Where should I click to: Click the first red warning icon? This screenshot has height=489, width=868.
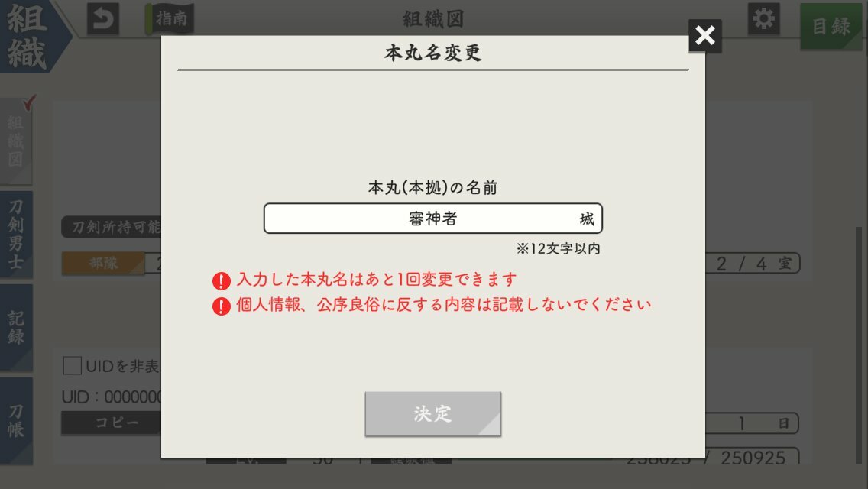click(222, 280)
